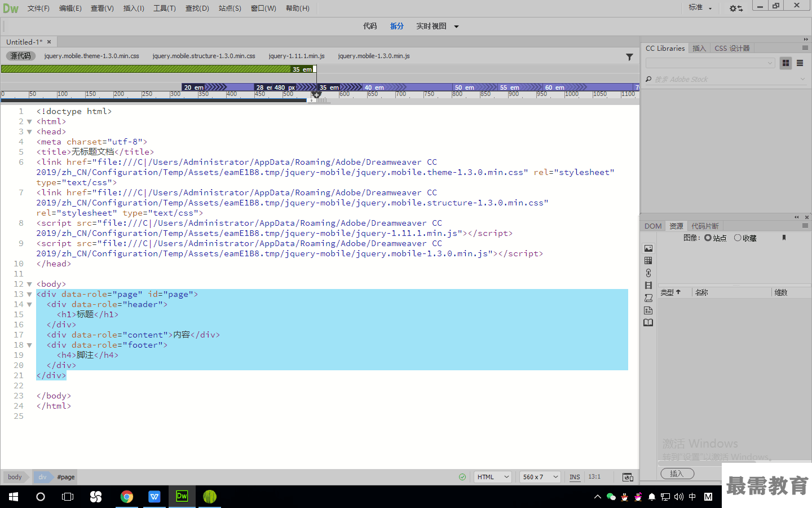Open the sync settings gear icon

(736, 8)
